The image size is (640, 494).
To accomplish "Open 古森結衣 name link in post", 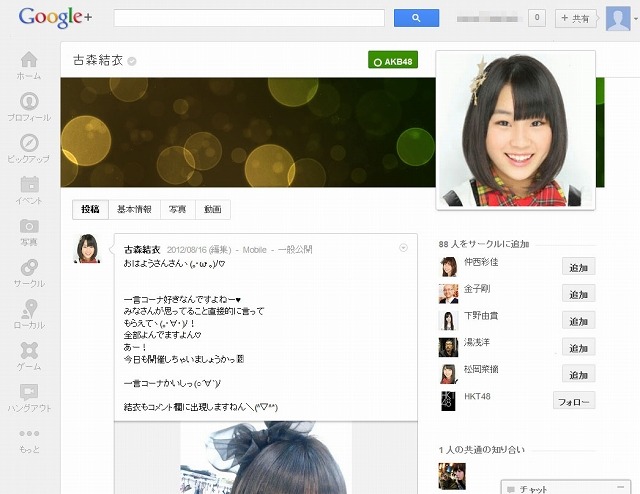I will pyautogui.click(x=142, y=249).
